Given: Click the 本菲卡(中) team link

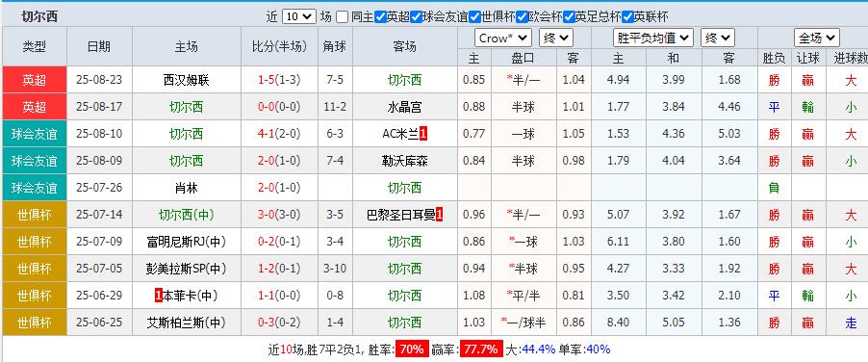Looking at the screenshot, I should (190, 295).
